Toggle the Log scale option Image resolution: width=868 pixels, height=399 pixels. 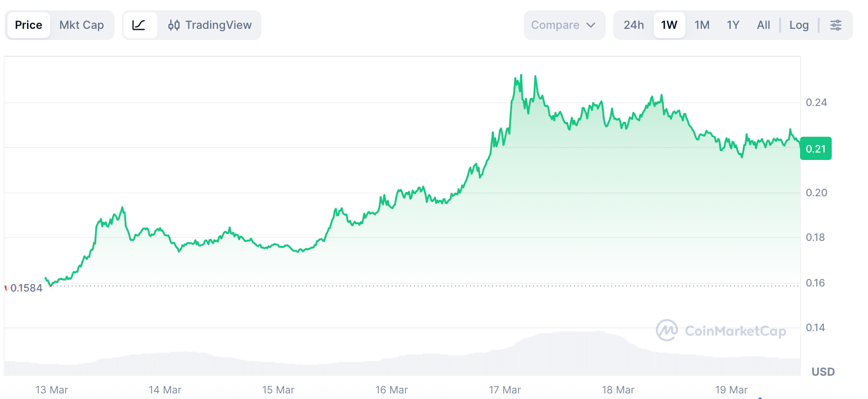[x=799, y=25]
